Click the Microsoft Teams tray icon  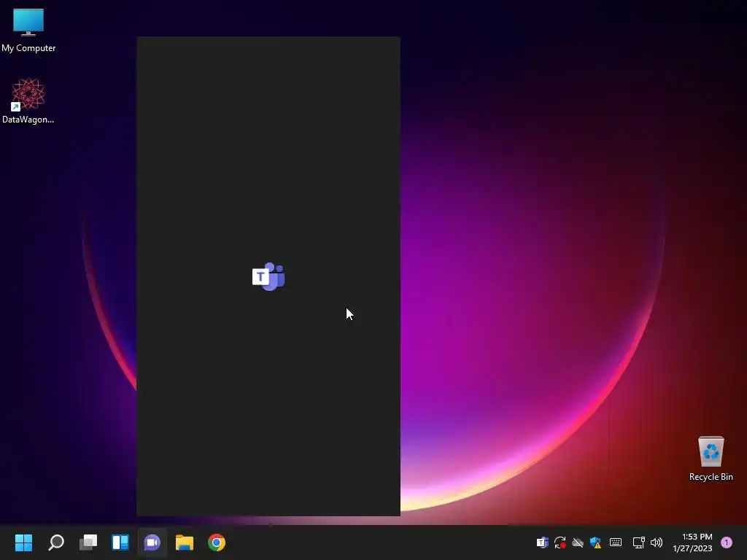542,542
